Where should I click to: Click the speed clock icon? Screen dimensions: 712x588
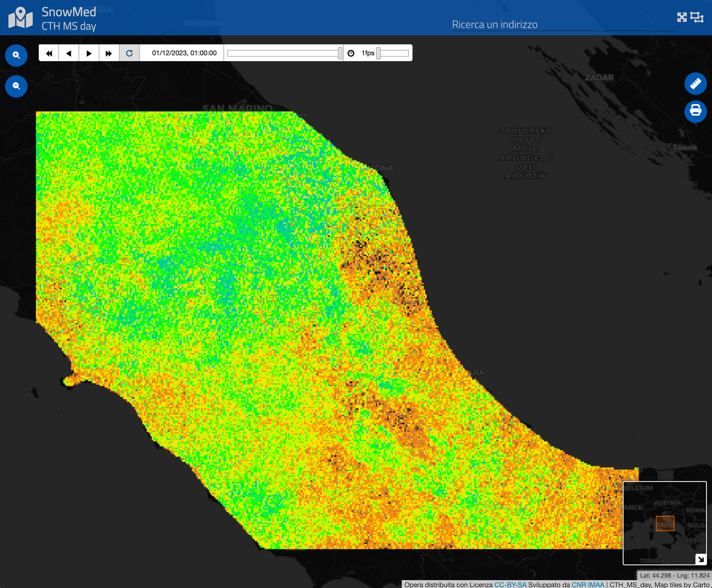coord(351,53)
